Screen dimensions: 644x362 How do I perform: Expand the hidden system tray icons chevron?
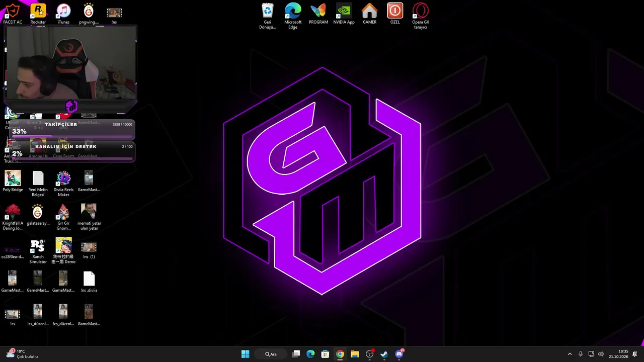tap(570, 354)
